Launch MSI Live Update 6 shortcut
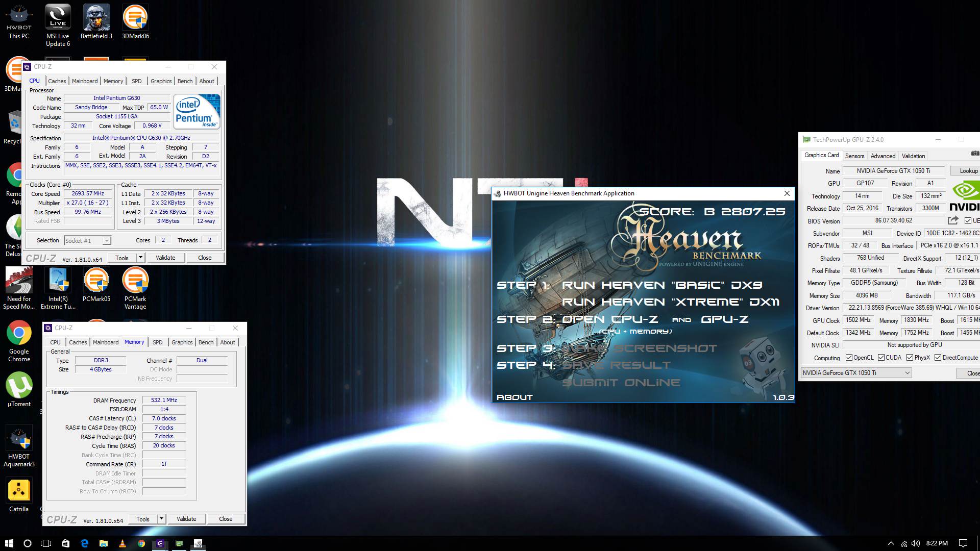The width and height of the screenshot is (980, 551). 58,25
